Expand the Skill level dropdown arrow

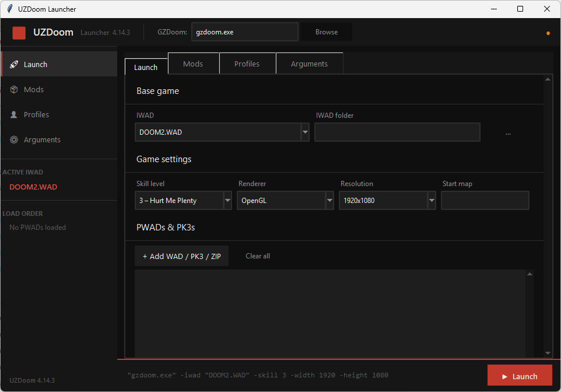click(x=227, y=201)
